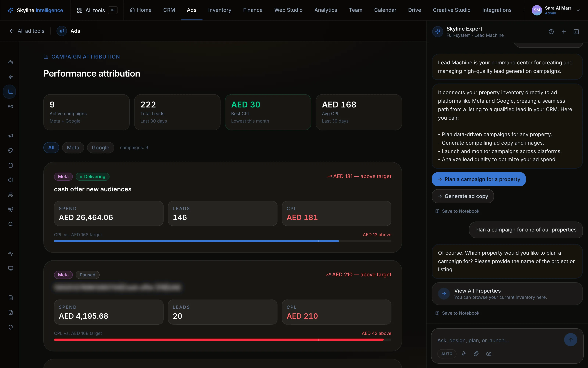Click the Generate ad copy button
Viewport: 588px width, 368px height.
point(463,196)
